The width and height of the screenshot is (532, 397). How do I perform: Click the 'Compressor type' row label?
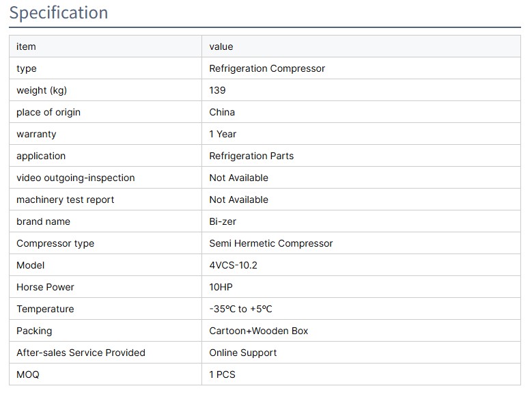[55, 243]
